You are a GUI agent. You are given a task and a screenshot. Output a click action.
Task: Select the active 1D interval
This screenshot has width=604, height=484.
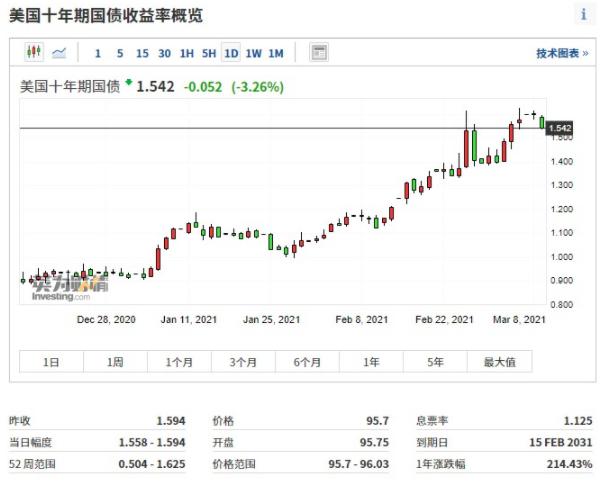231,53
